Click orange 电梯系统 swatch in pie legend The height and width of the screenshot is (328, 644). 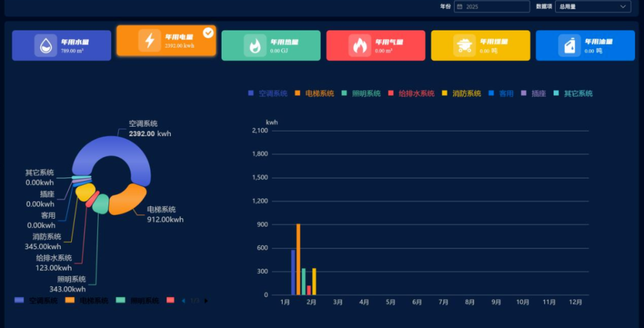[x=70, y=300]
